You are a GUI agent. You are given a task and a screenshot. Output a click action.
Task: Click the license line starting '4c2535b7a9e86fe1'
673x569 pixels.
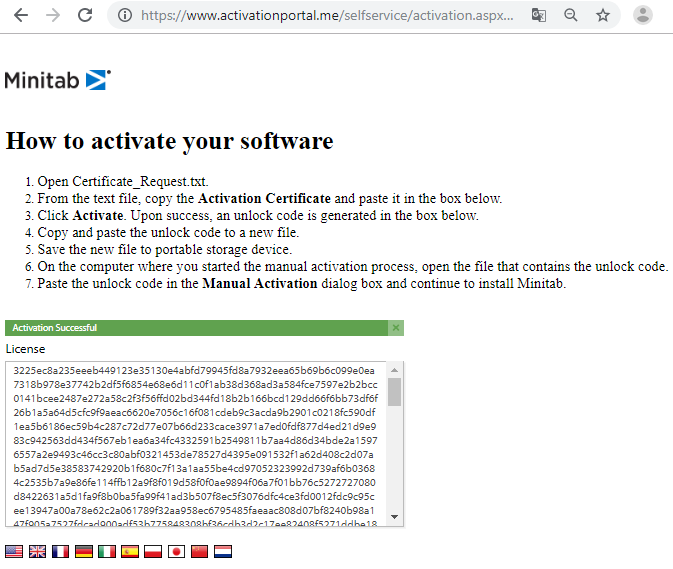(x=194, y=483)
